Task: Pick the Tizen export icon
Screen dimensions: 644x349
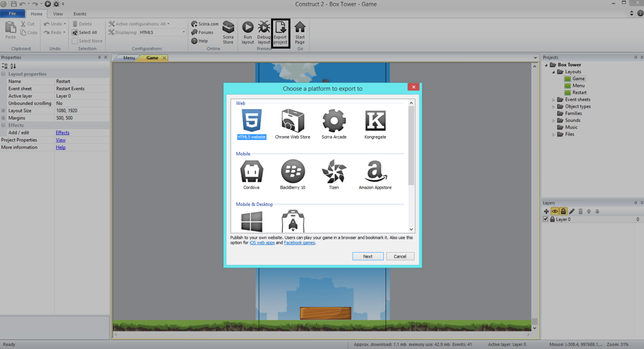Action: click(334, 172)
